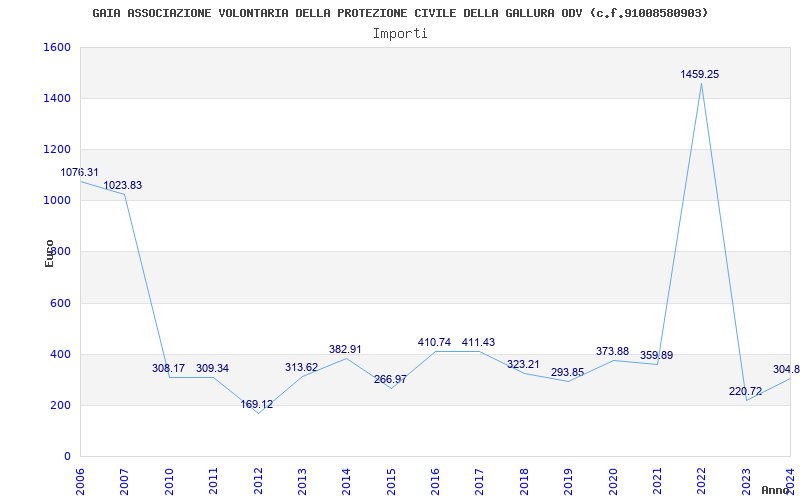The image size is (800, 500).
Task: Click the 'Euro' y-axis title
Action: pyautogui.click(x=49, y=254)
